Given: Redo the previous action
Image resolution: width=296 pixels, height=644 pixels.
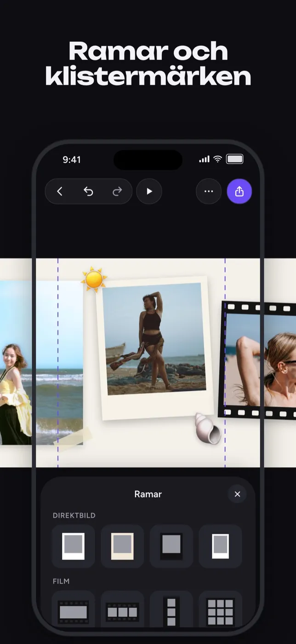Looking at the screenshot, I should coord(117,191).
